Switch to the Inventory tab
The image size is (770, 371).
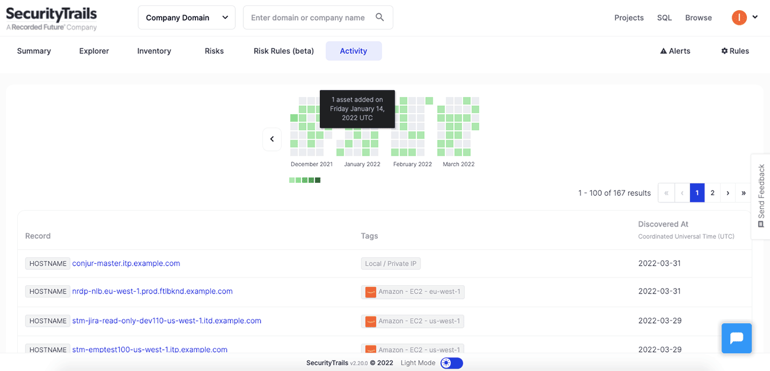coord(154,51)
